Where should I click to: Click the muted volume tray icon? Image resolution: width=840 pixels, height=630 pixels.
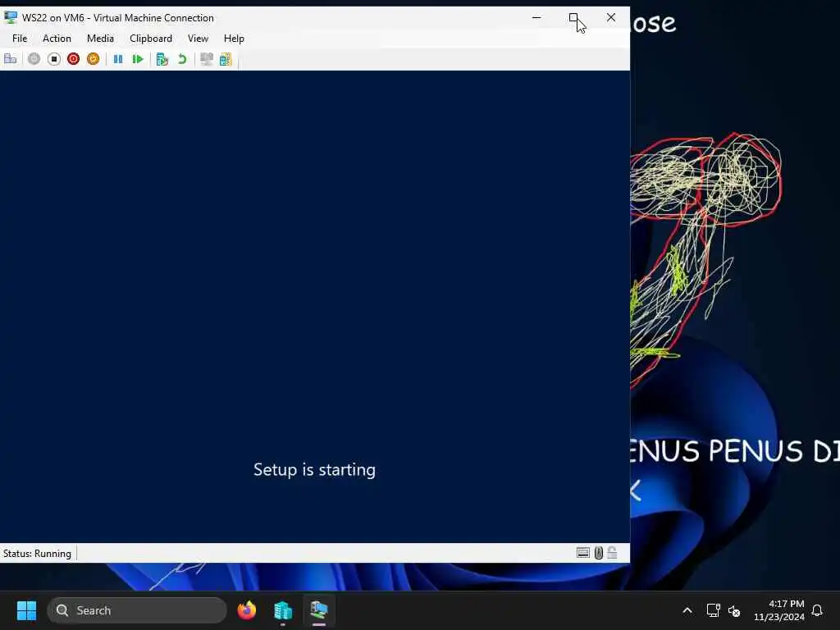(734, 610)
